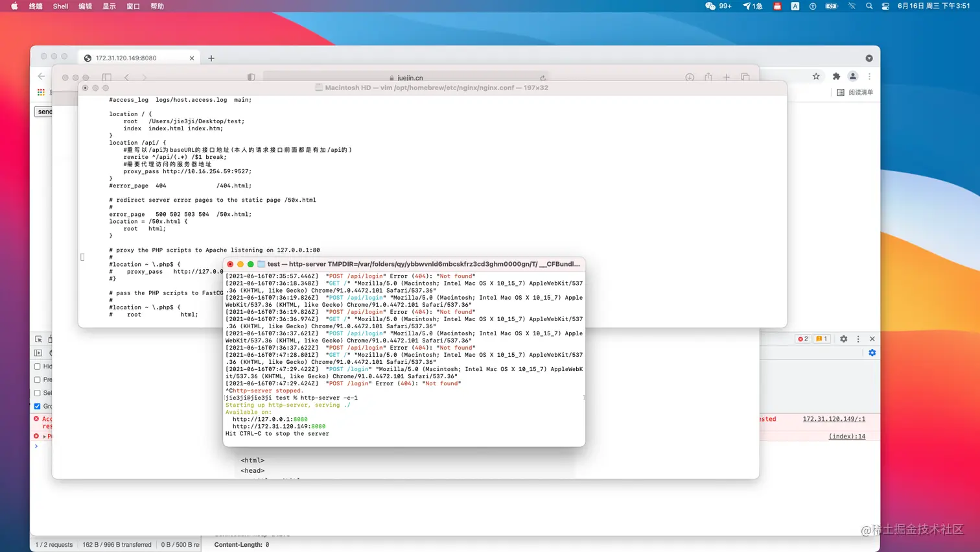Open the Chrome extensions puzzle icon
Viewport: 980px width, 552px height.
coord(836,76)
